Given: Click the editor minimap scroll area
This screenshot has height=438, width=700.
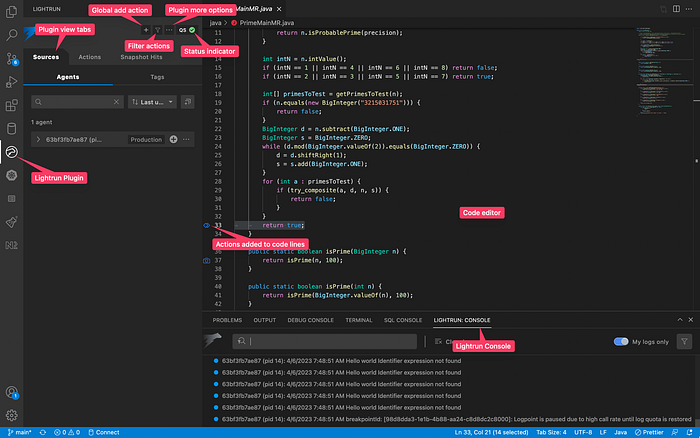Looking at the screenshot, I should [x=664, y=71].
